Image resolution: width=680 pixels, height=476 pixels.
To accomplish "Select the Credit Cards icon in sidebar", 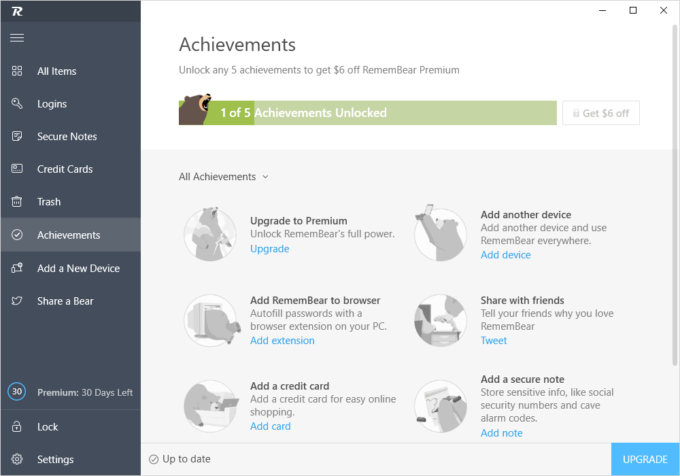I will 17,169.
